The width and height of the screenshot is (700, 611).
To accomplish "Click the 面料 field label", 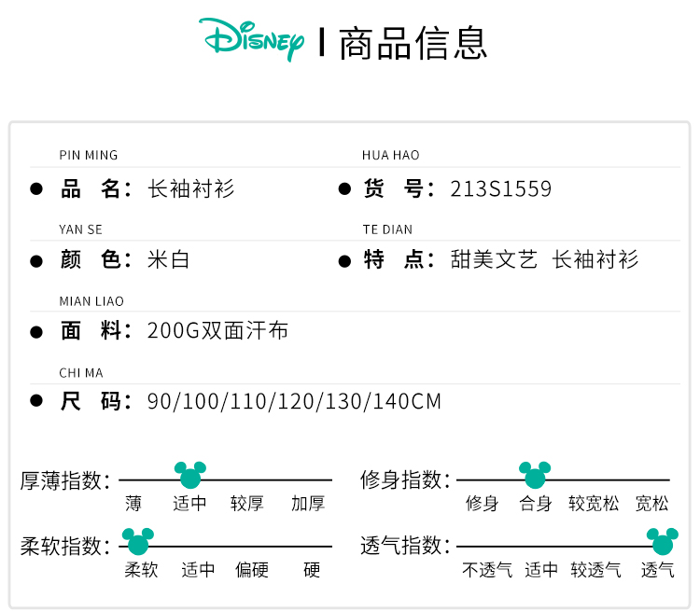I will (x=96, y=331).
